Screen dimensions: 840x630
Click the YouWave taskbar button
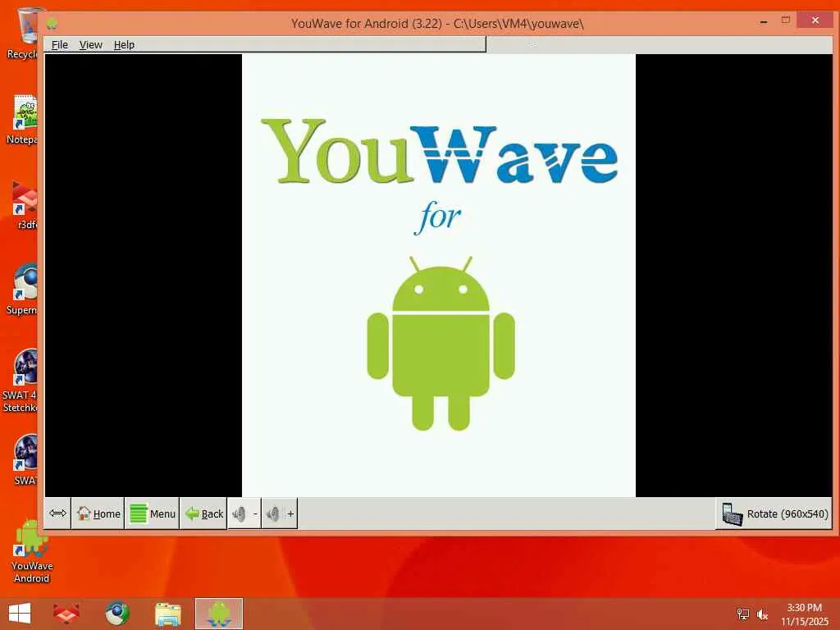tap(218, 614)
